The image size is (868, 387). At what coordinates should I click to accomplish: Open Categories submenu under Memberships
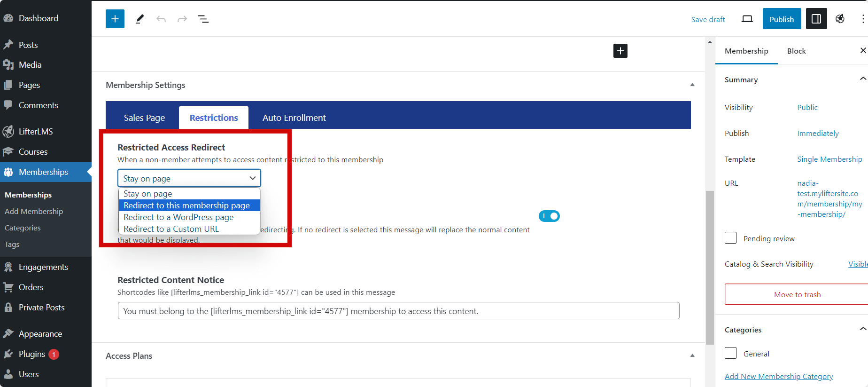[23, 228]
